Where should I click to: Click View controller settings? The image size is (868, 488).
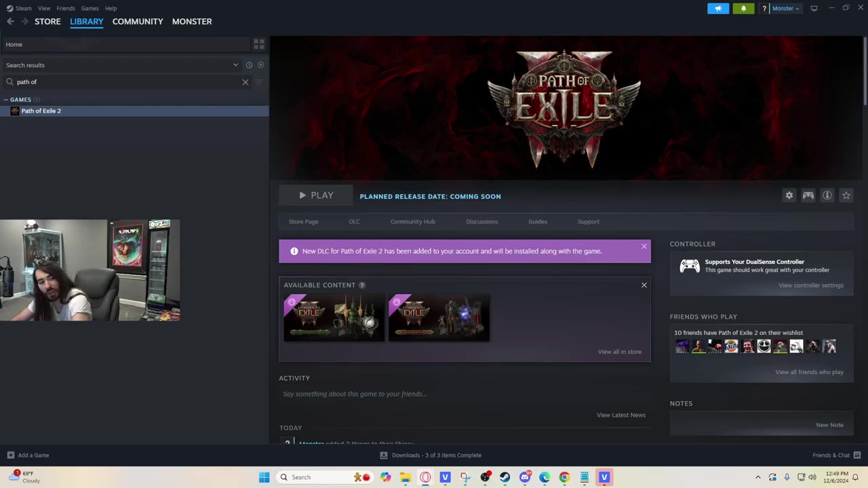(x=811, y=285)
